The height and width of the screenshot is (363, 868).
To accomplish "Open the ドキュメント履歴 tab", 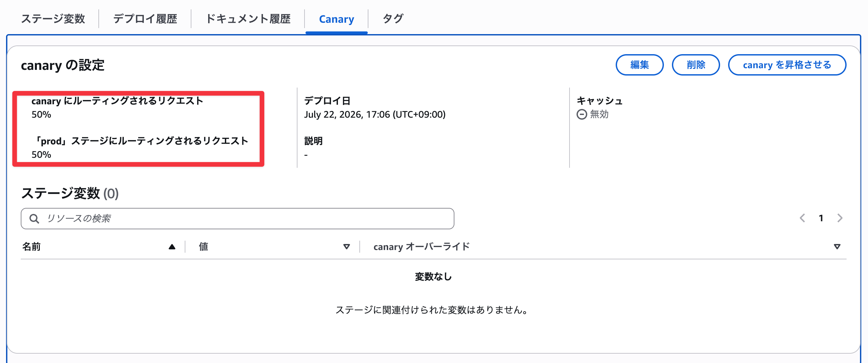I will (x=248, y=19).
